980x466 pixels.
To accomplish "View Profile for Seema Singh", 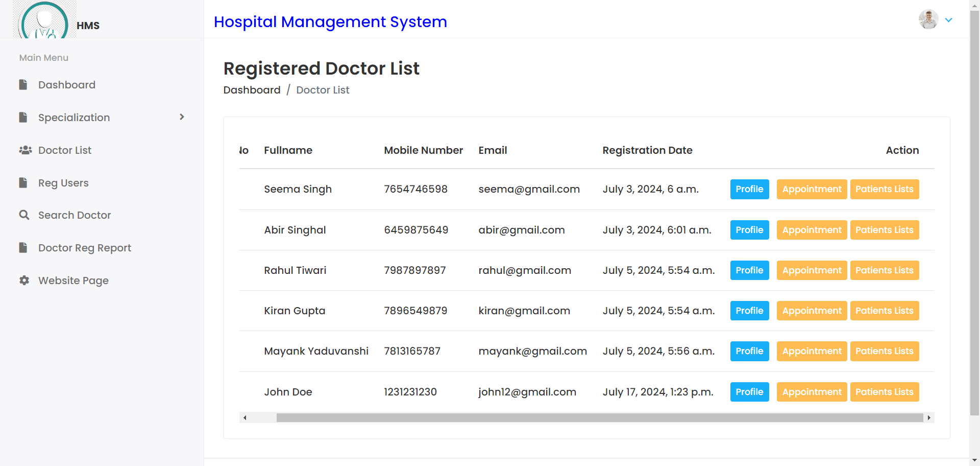I will 749,189.
